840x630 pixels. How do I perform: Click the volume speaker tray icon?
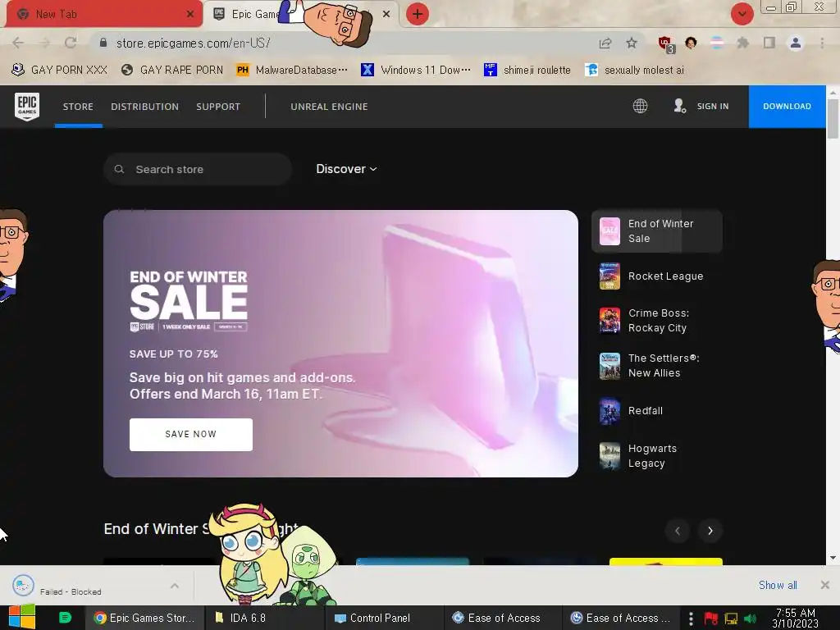coord(750,619)
